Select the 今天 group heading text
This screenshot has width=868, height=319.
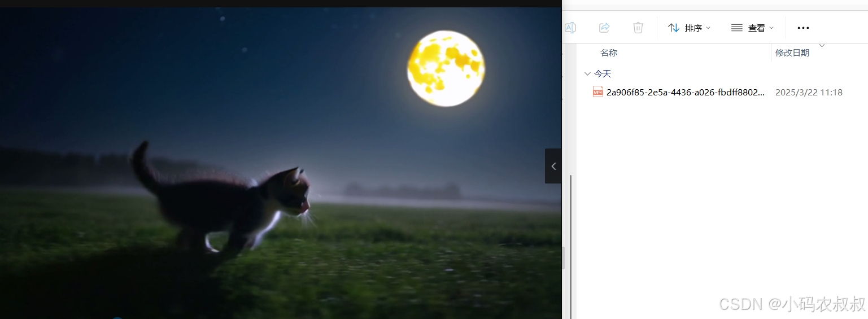603,74
